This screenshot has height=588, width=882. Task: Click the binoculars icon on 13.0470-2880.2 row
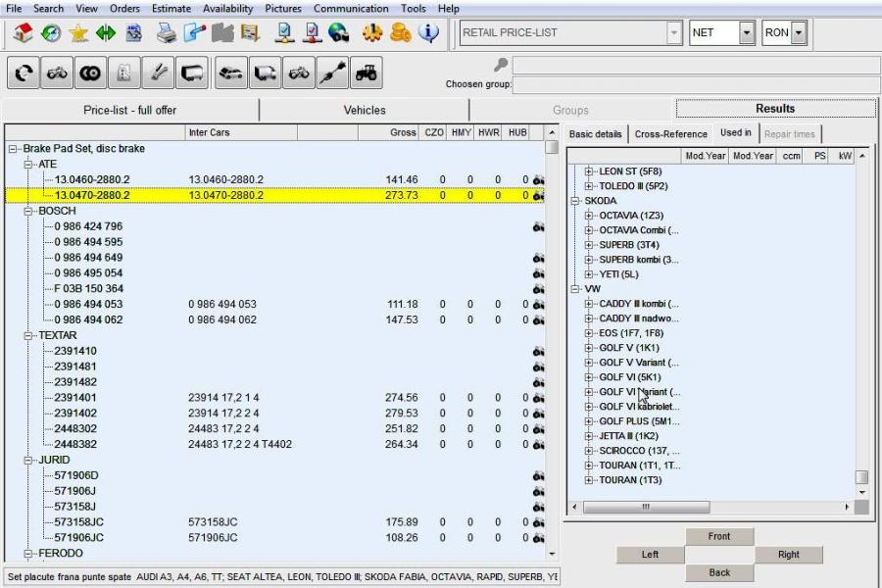click(x=538, y=196)
